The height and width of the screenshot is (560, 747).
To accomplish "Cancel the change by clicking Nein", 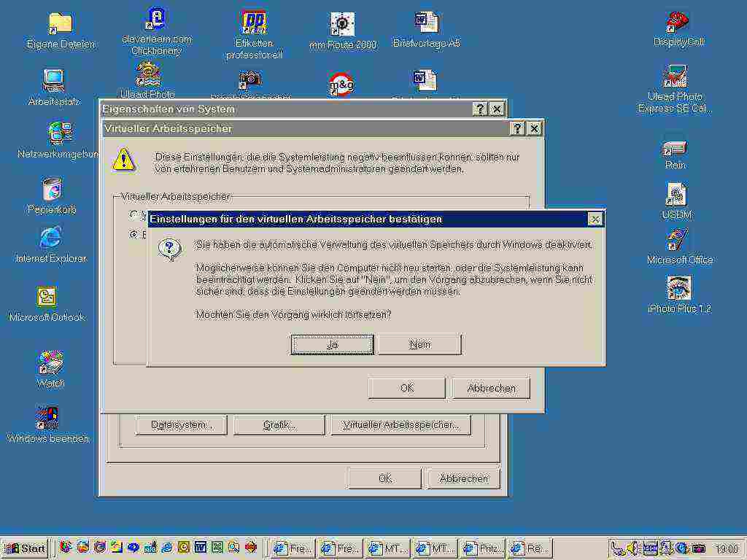I will coord(419,344).
